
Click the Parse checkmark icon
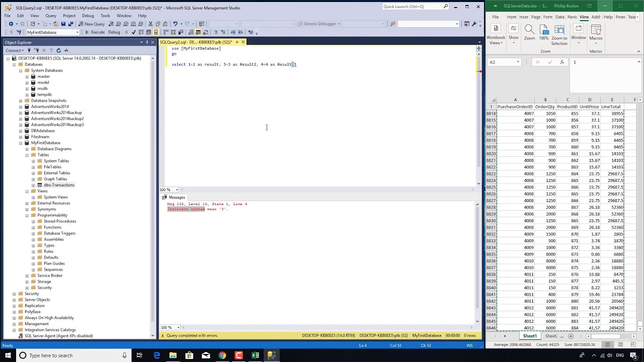134,32
